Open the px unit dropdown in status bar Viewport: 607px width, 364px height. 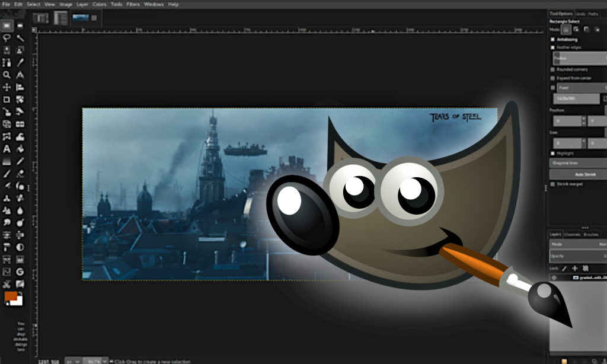(73, 361)
